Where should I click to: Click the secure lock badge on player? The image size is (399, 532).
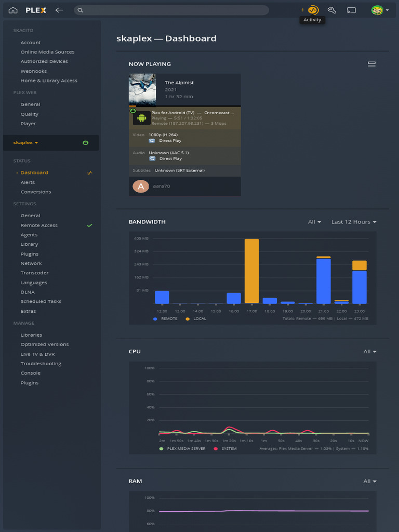[x=132, y=111]
